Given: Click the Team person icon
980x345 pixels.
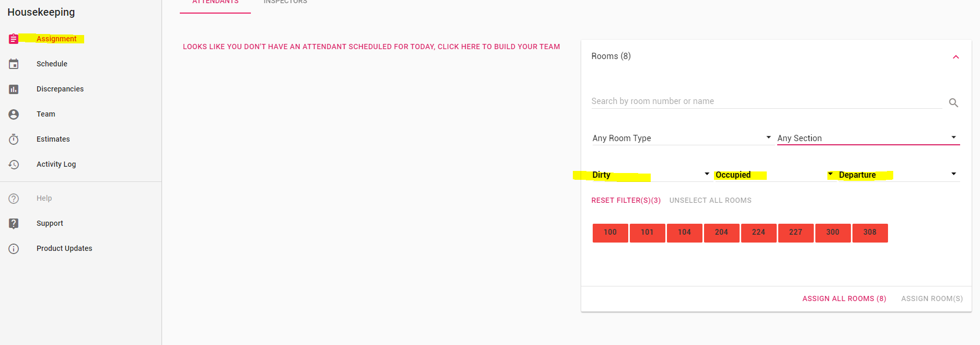Looking at the screenshot, I should point(14,114).
